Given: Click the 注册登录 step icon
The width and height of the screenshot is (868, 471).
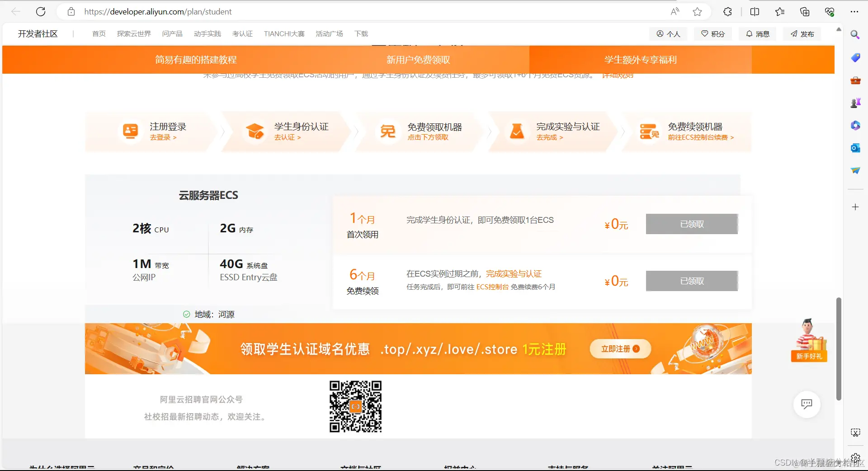Looking at the screenshot, I should tap(130, 131).
